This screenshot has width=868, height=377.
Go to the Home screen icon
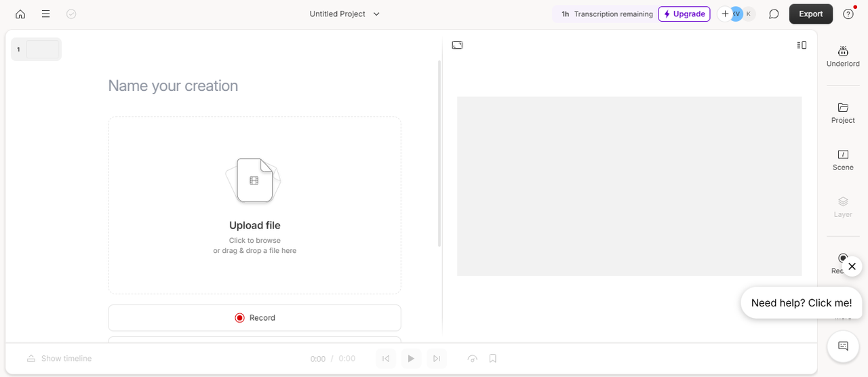coord(20,14)
